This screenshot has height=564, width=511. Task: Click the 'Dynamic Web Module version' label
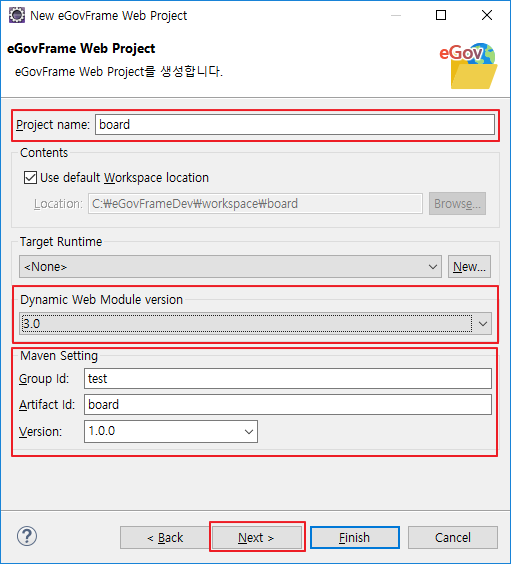click(101, 300)
